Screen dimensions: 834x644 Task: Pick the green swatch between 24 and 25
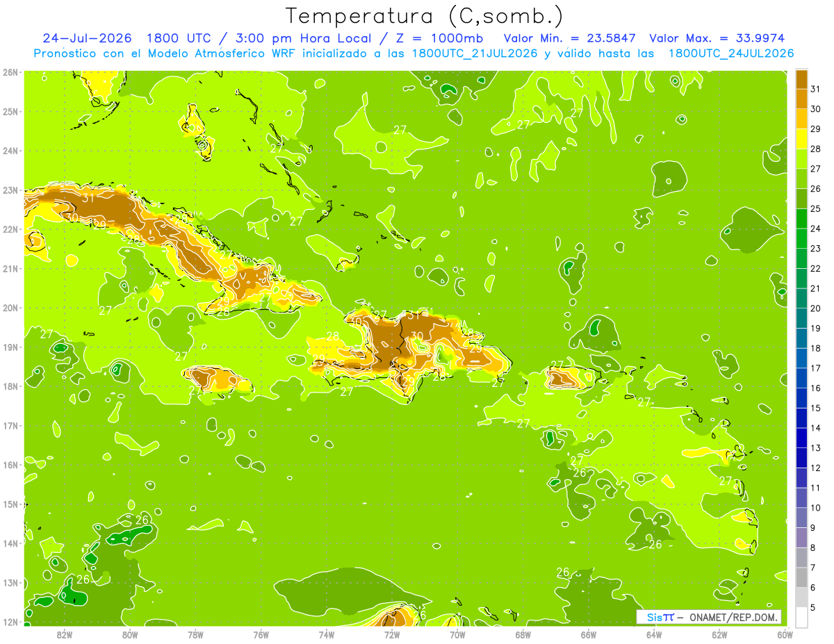pyautogui.click(x=801, y=218)
